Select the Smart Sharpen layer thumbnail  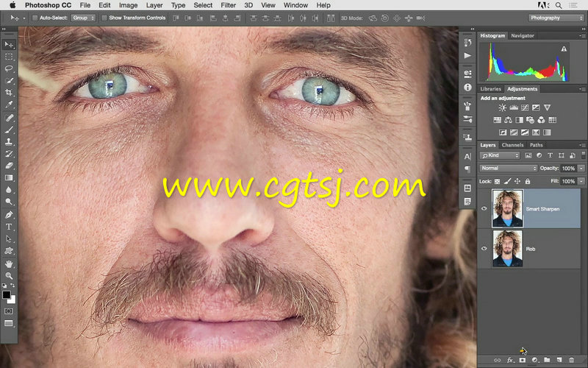[507, 209]
